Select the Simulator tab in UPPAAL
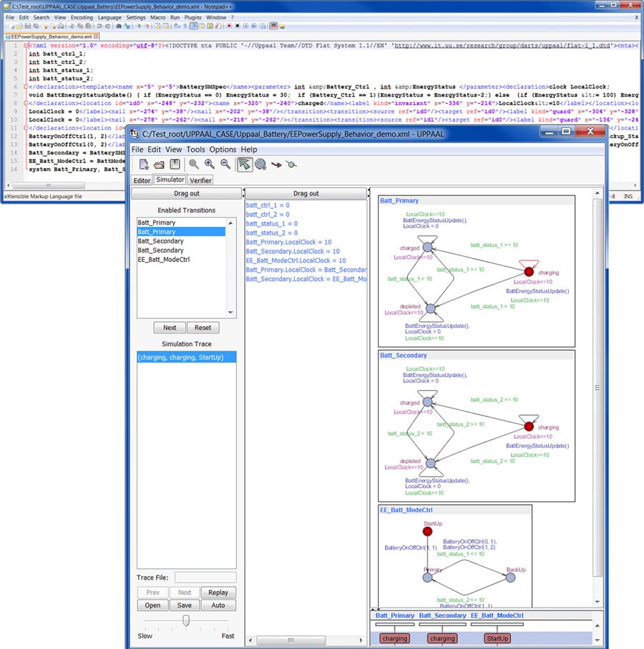 click(x=170, y=180)
